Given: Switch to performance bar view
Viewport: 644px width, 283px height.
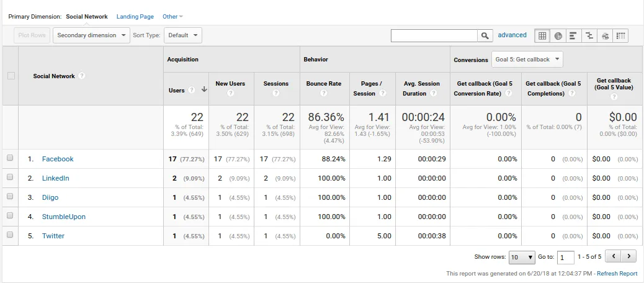Looking at the screenshot, I should point(573,36).
